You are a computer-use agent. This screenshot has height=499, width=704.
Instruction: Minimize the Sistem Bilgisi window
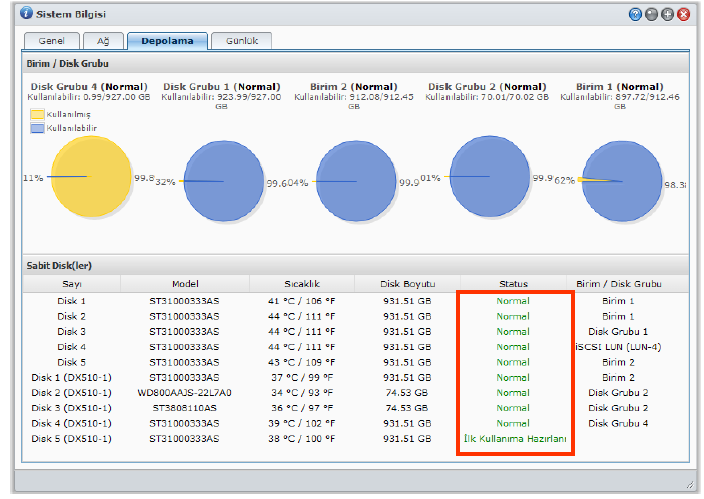click(x=651, y=14)
